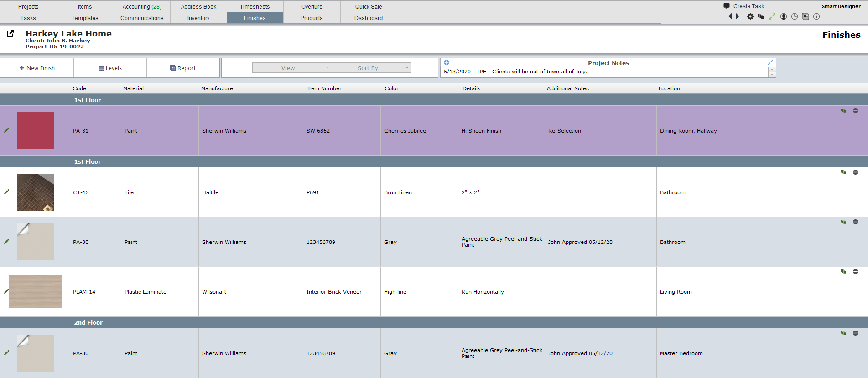Click the stacked windows icon beside the gear
The image size is (868, 378).
coord(761,16)
